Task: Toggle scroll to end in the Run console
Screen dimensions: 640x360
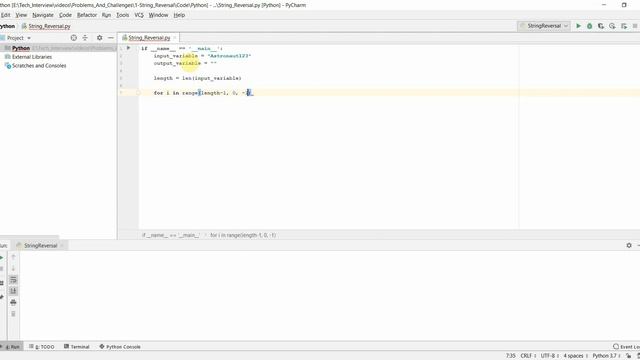Action: pos(13,291)
